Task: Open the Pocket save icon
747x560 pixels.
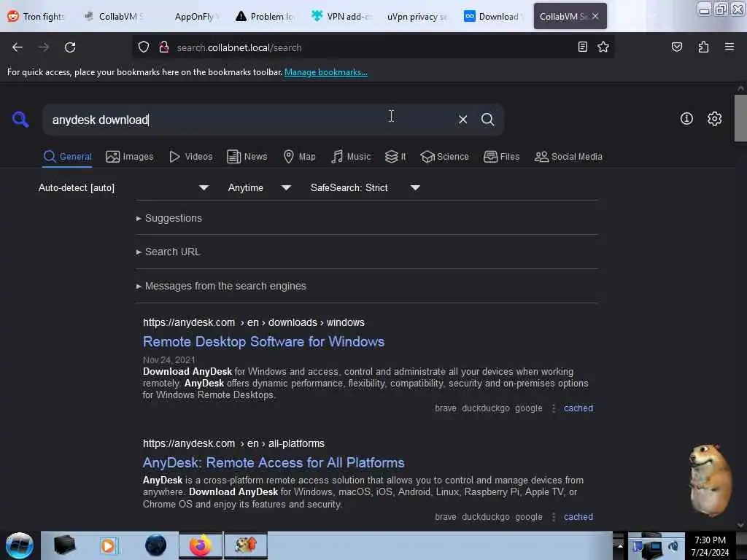Action: click(x=676, y=47)
